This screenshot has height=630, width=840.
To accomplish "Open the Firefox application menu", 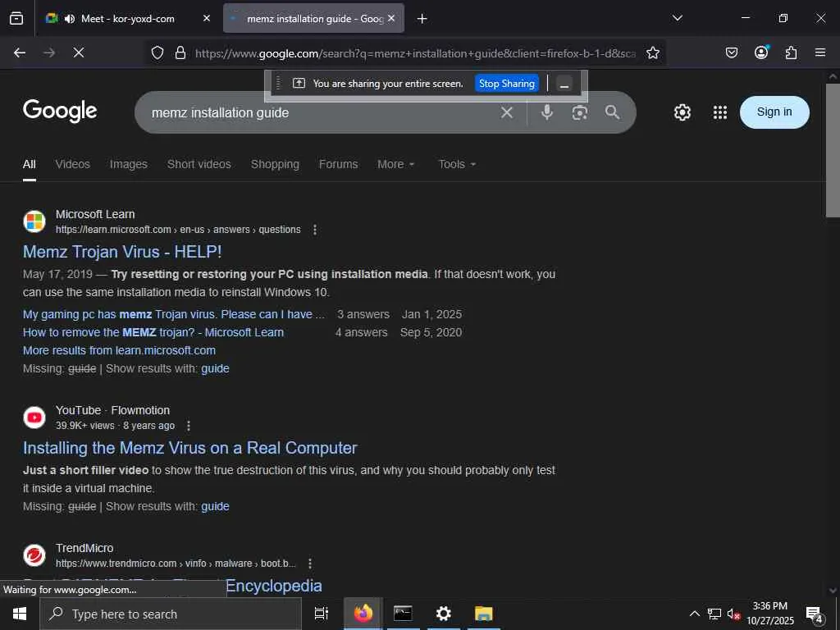I will click(820, 52).
